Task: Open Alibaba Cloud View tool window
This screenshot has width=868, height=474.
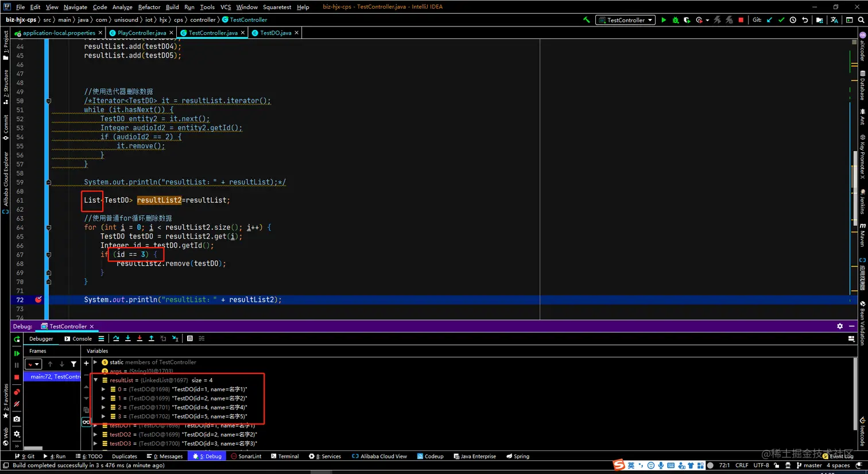Action: coord(379,456)
